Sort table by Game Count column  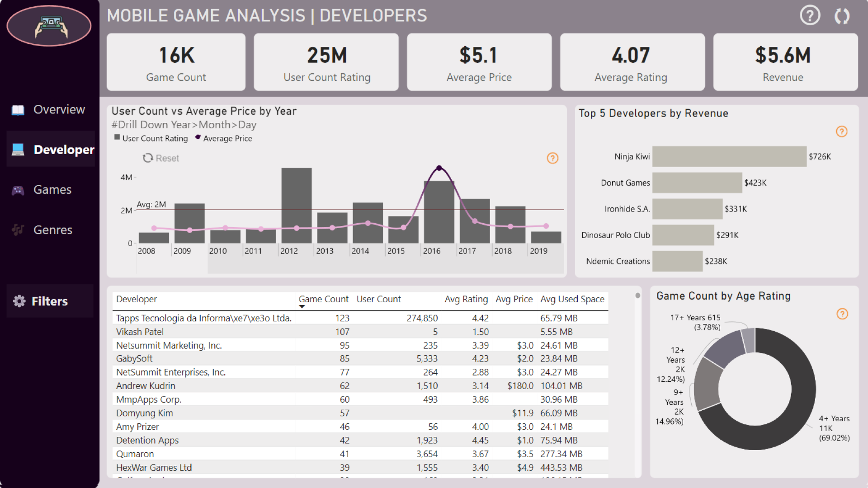coord(323,299)
